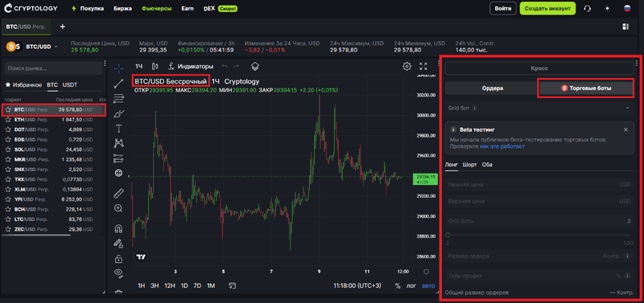Click the redo arrow in chart toolbar
Screen dimensions: 644x303
coord(236,67)
